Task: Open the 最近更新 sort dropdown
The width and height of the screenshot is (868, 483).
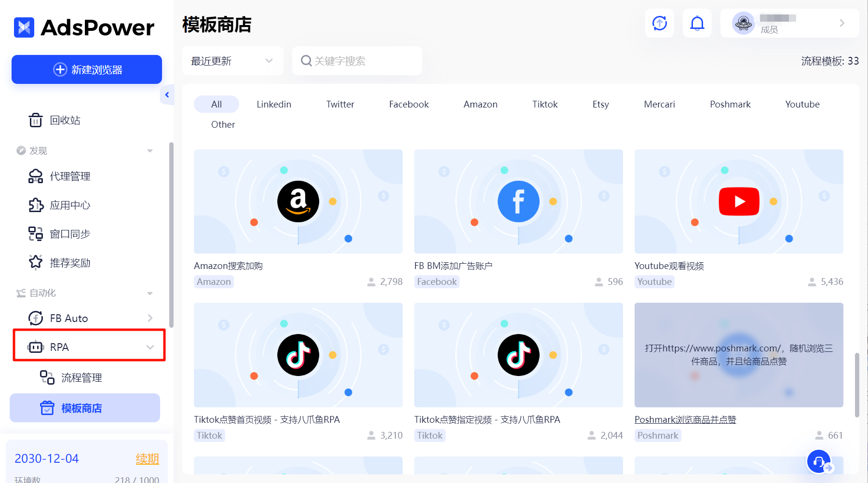Action: click(232, 61)
